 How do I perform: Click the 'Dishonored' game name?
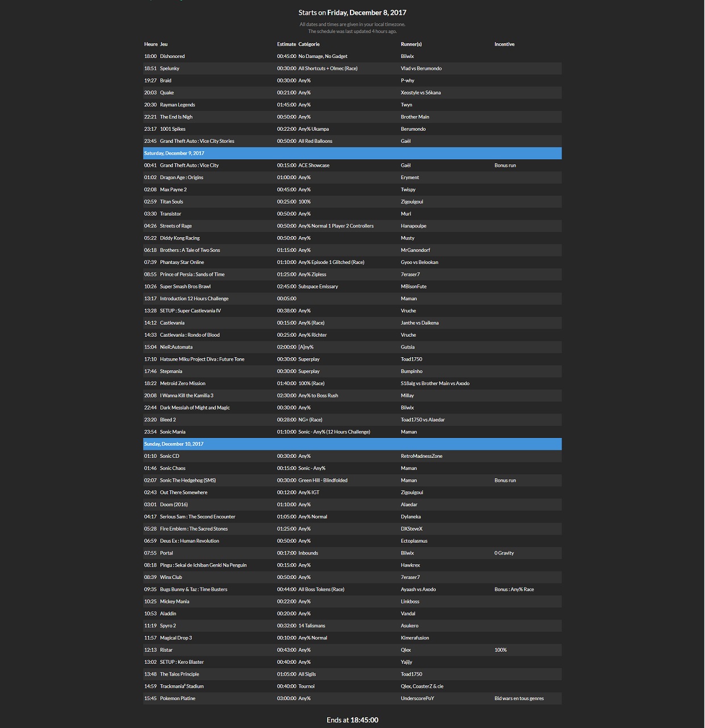(172, 56)
